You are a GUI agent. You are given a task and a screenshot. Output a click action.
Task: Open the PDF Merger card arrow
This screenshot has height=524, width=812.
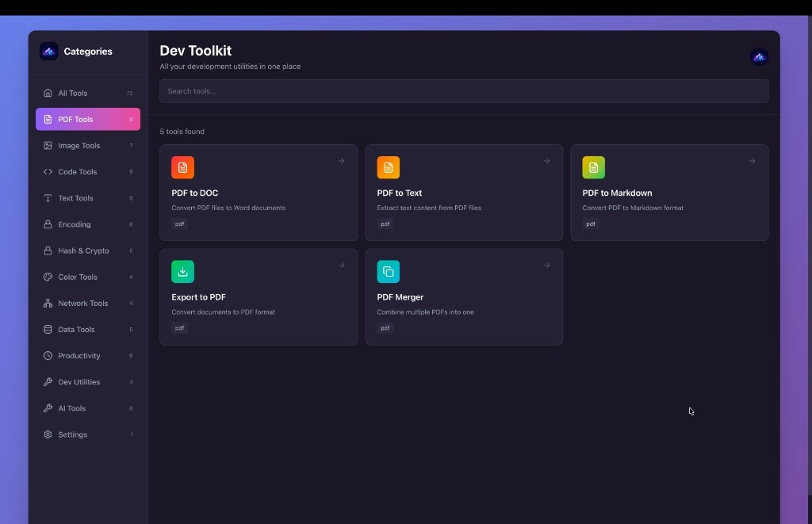pos(547,265)
